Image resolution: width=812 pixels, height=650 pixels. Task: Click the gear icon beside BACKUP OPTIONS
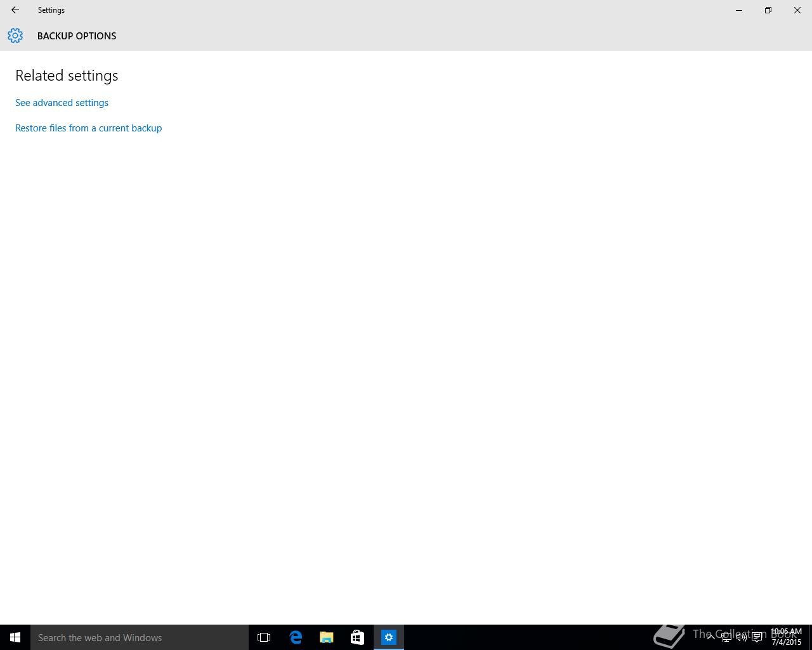pos(15,36)
